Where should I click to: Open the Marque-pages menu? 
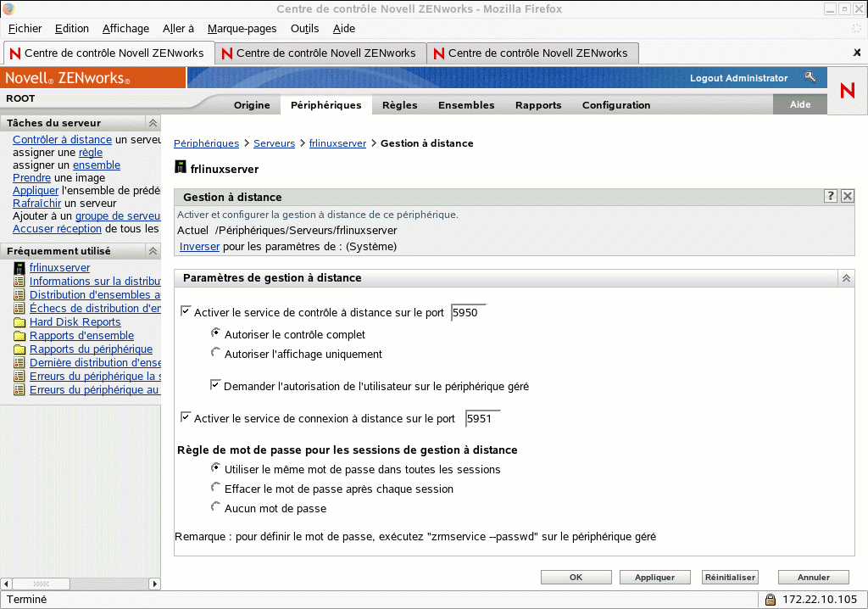[x=242, y=29]
